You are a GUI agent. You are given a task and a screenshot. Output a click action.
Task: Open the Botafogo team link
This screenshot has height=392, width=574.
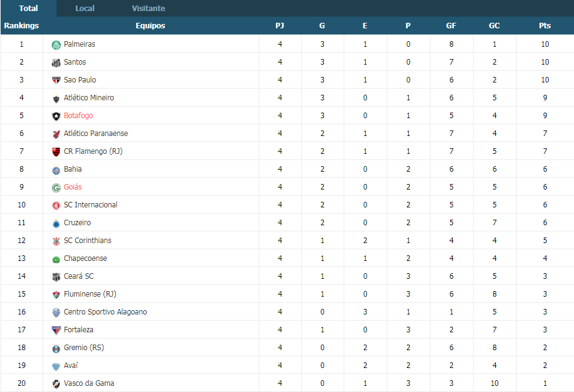point(78,116)
